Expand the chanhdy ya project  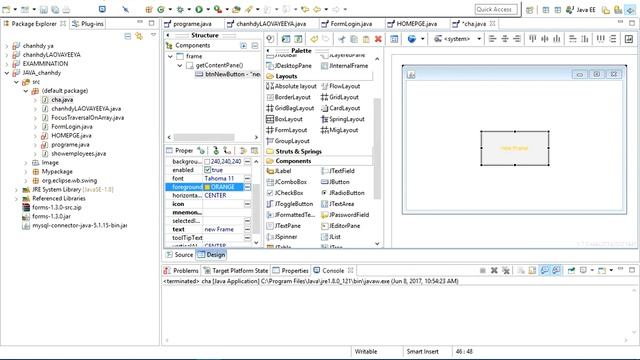(7, 46)
